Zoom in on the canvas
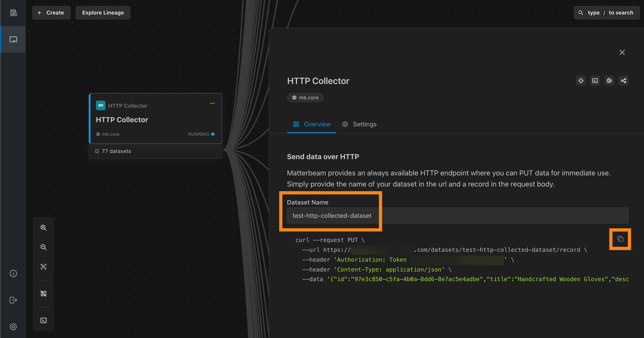Image resolution: width=644 pixels, height=338 pixels. click(43, 228)
